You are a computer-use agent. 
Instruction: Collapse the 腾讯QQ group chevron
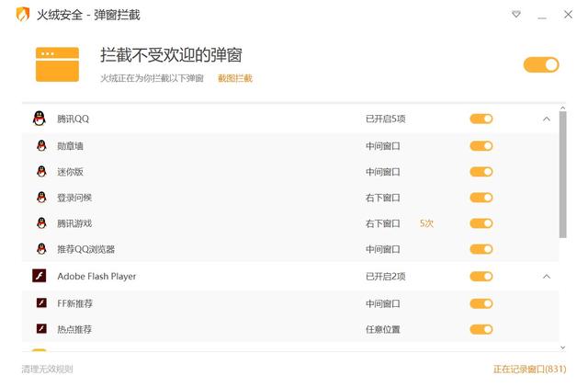tap(547, 119)
